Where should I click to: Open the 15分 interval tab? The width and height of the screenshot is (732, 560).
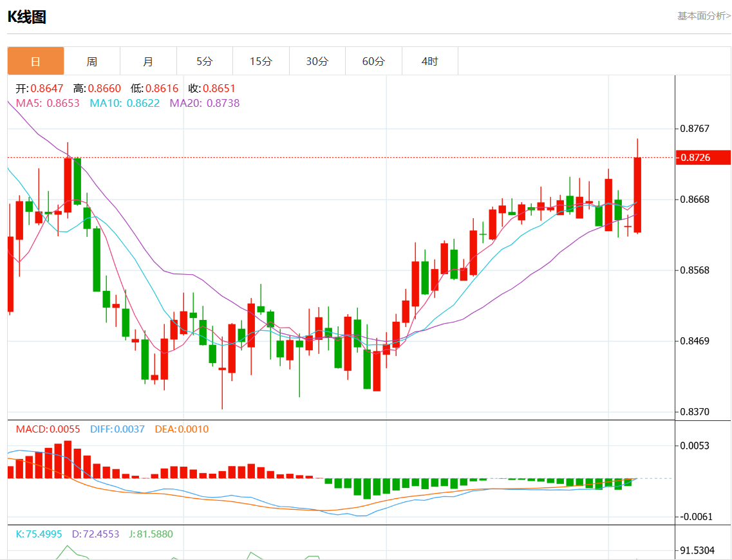coord(261,61)
